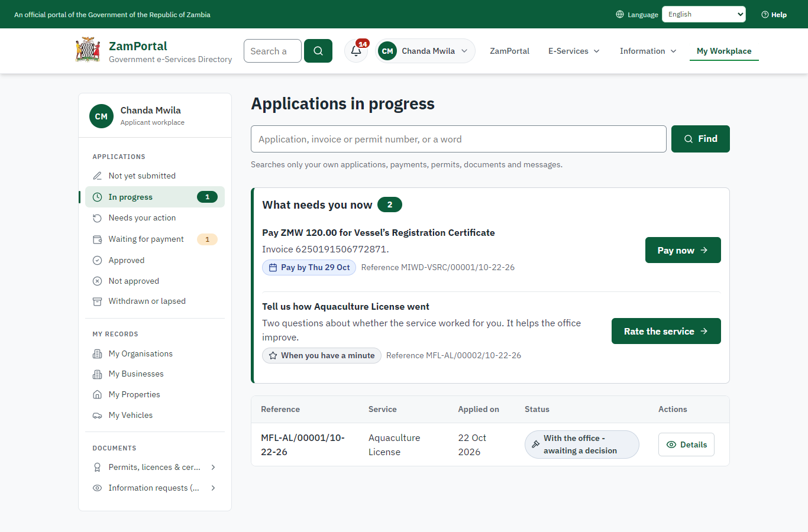Click the ZamPortal coat of arms logo
The height and width of the screenshot is (532, 808).
88,50
